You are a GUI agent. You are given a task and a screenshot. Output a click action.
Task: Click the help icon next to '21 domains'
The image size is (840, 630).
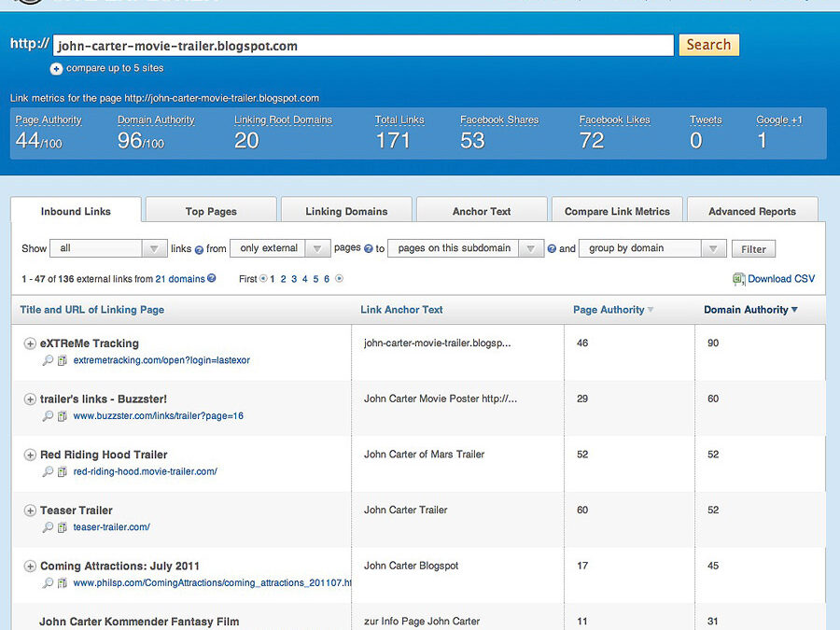(212, 278)
